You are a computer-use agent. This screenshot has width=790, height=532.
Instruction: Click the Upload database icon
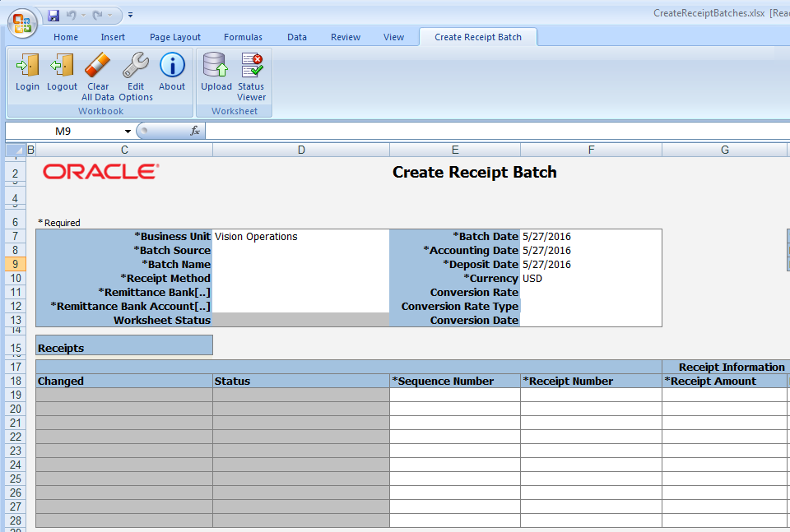point(216,66)
